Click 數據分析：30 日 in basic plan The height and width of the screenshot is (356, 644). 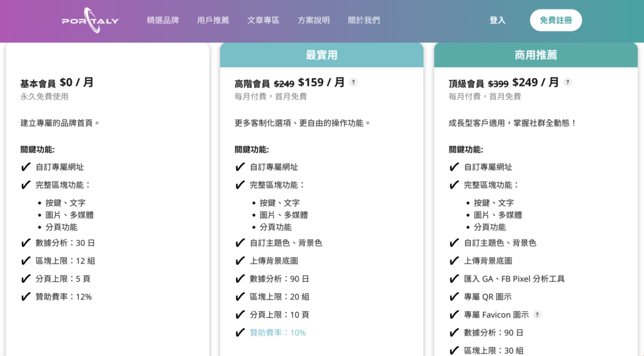click(65, 243)
